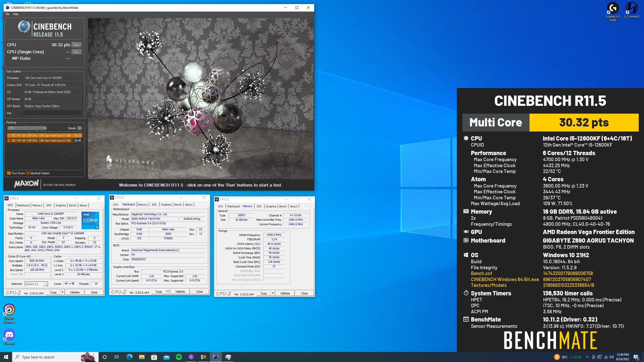Click Validate in the left CPU-Z window
This screenshot has width=644, height=362.
[x=75, y=292]
